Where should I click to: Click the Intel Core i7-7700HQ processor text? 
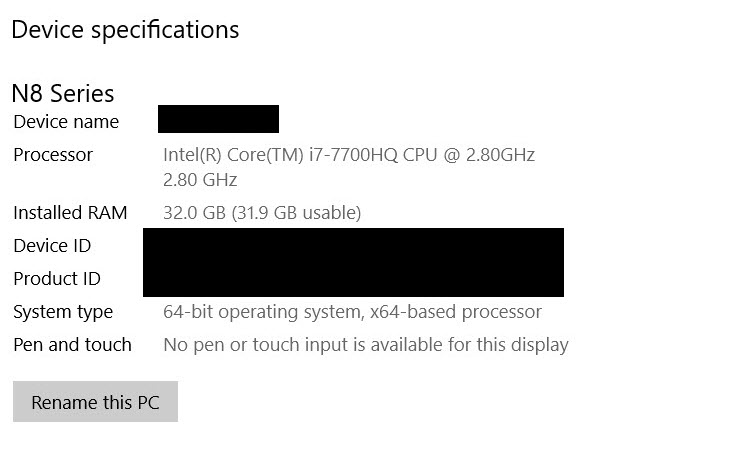click(x=349, y=155)
